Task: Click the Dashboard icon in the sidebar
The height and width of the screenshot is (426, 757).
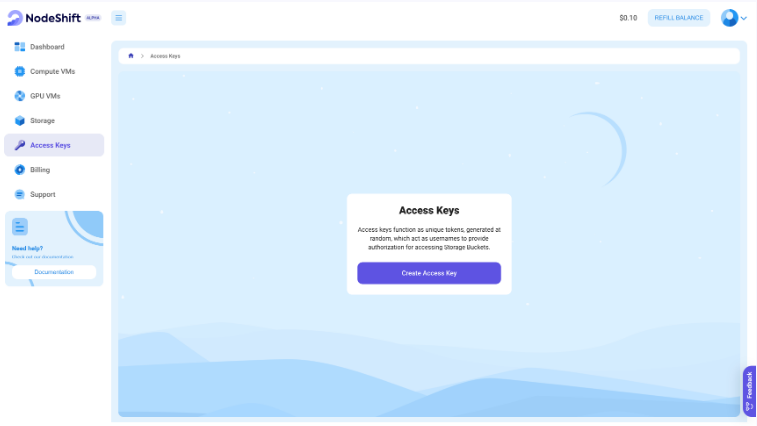Action: 20,47
